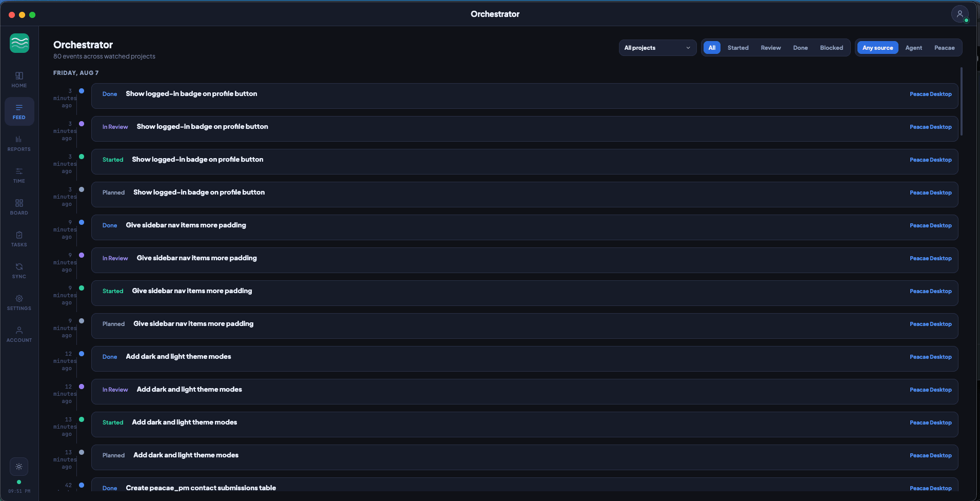This screenshot has height=501, width=980.
Task: Click blue timeline dot beside Done logged-in badge event
Action: (x=82, y=91)
